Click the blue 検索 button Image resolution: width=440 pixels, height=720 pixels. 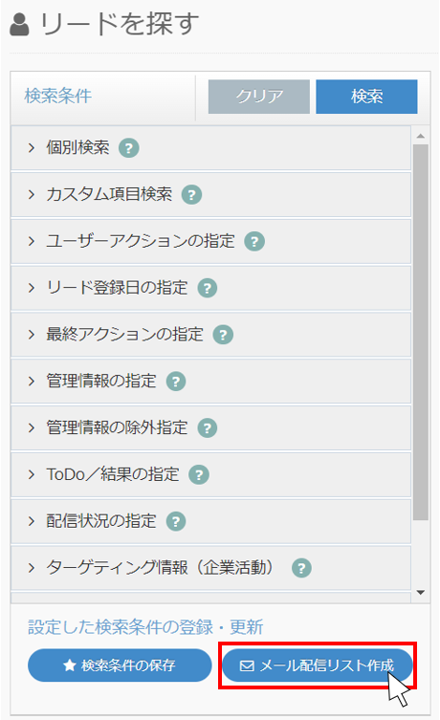click(x=367, y=96)
